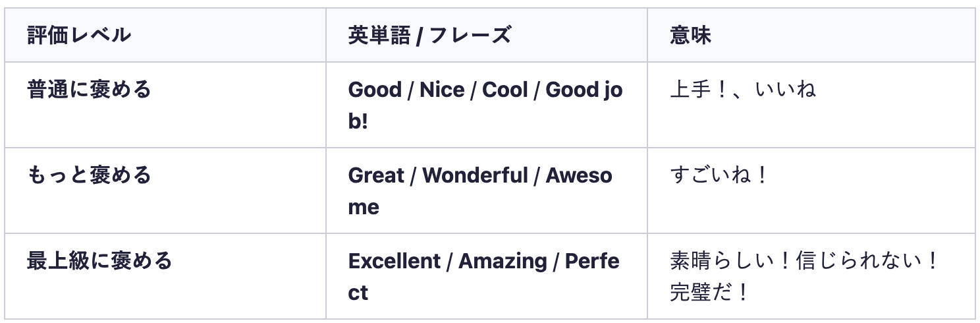Click the 完璧だ！ text
This screenshot has width=980, height=323.
[709, 291]
